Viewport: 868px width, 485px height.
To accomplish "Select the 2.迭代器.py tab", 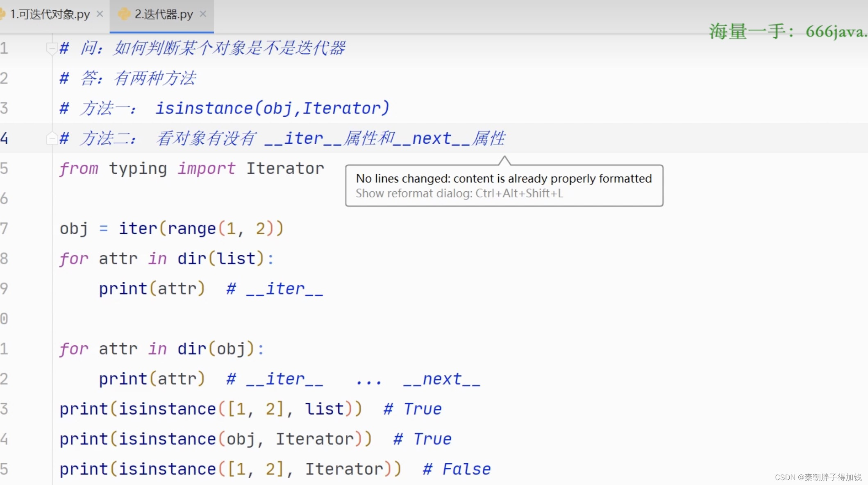I will point(164,14).
